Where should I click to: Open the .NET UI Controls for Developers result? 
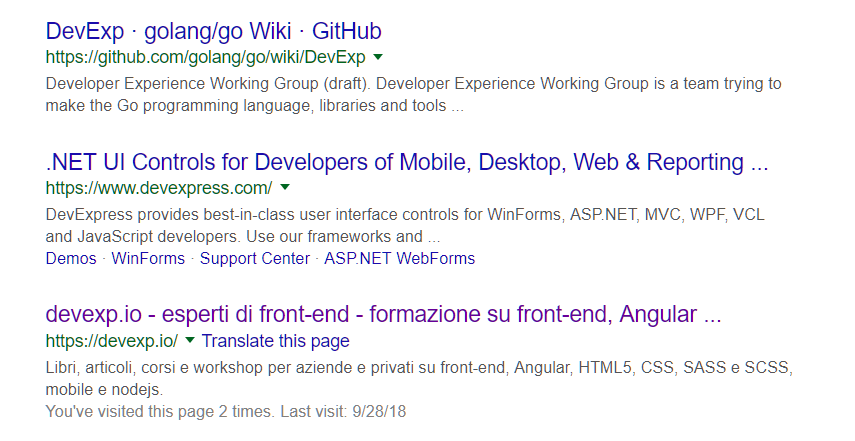coord(407,162)
